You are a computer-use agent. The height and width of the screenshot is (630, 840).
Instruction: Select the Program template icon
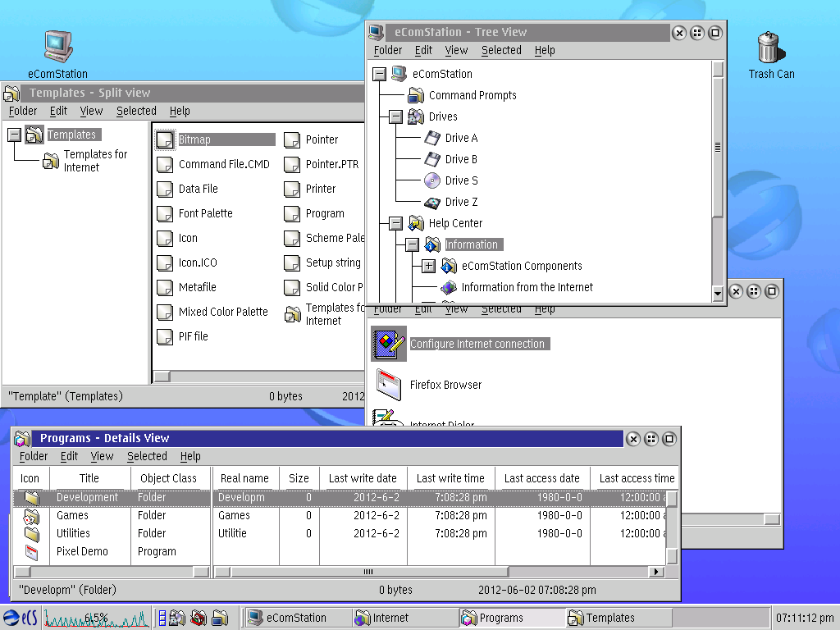coord(292,214)
